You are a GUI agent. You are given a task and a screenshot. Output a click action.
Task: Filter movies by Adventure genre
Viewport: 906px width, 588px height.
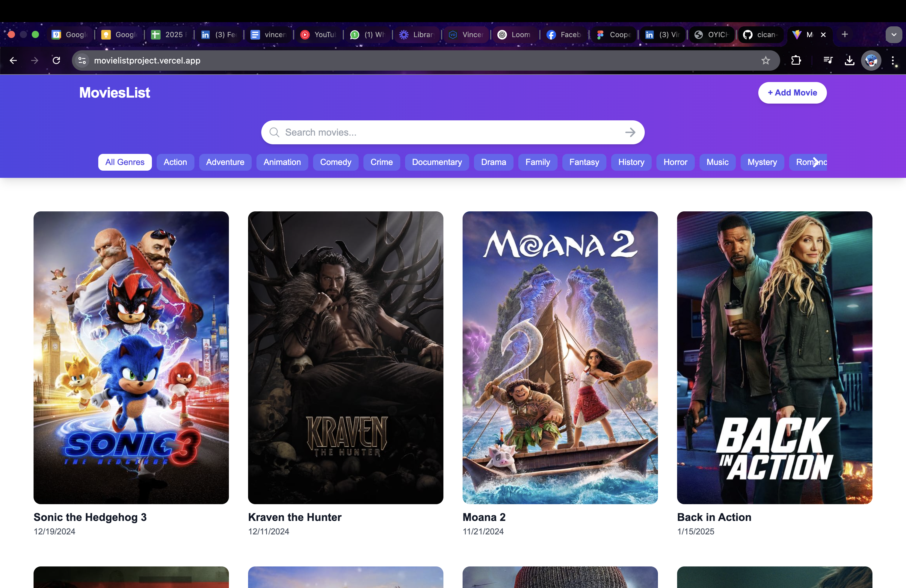[x=225, y=162]
